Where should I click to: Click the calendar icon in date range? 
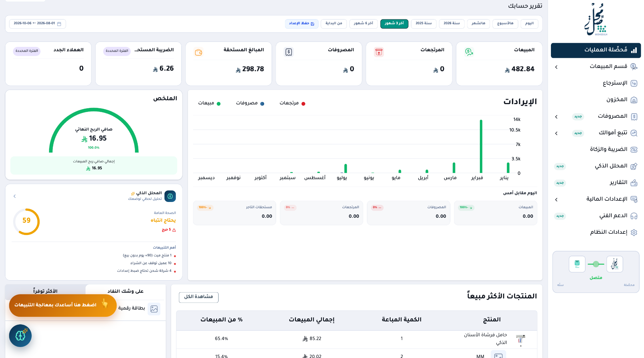coord(59,24)
